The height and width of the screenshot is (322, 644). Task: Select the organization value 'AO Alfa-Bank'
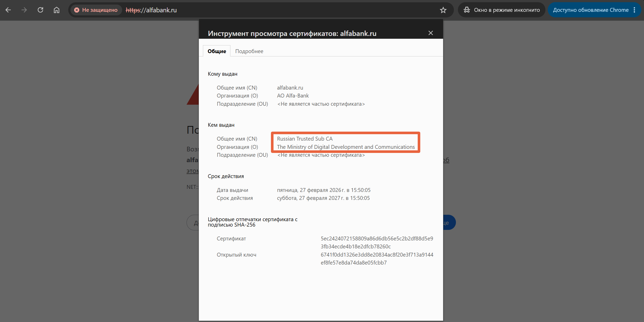[293, 96]
